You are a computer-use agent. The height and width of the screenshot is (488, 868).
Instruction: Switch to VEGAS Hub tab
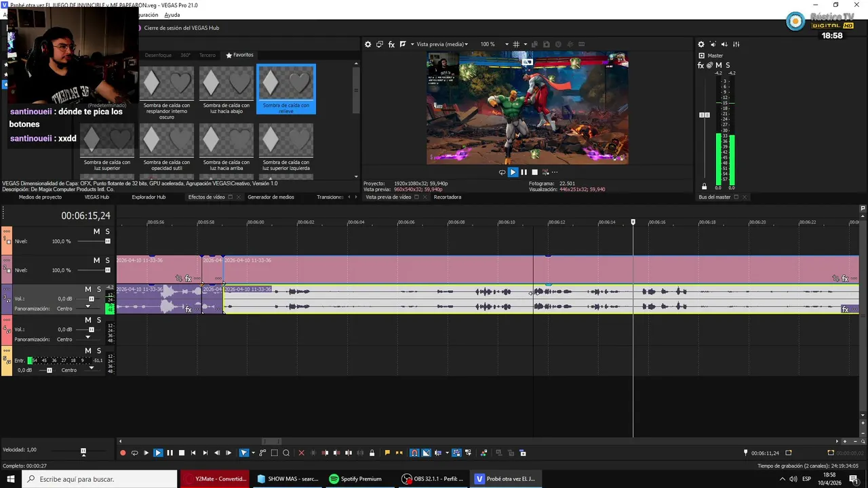[x=97, y=197]
